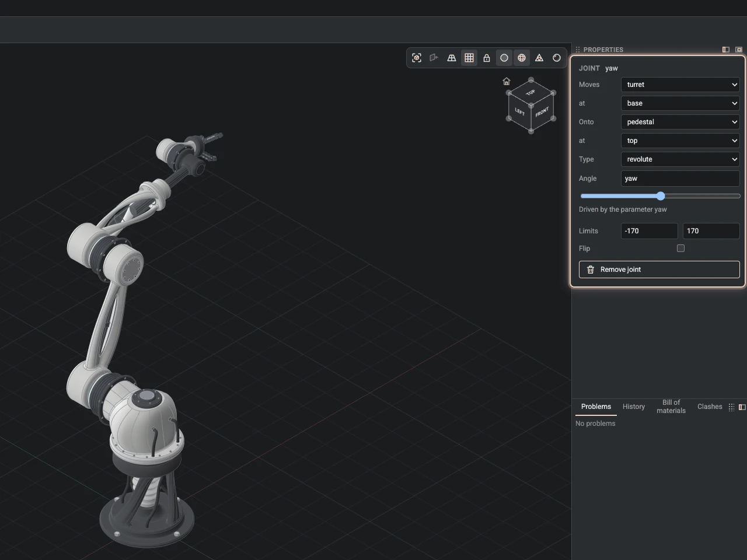This screenshot has height=560, width=747.
Task: Click the JOINT yaw heading text
Action: [x=598, y=68]
